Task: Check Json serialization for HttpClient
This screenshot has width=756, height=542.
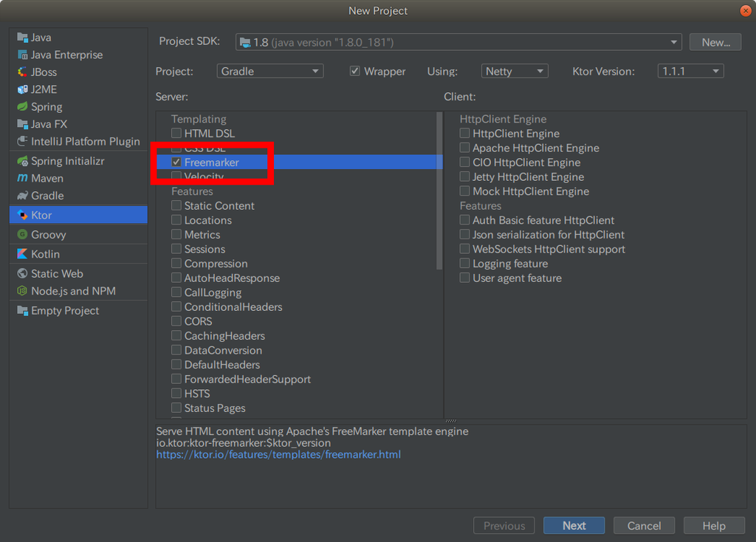Action: click(465, 234)
